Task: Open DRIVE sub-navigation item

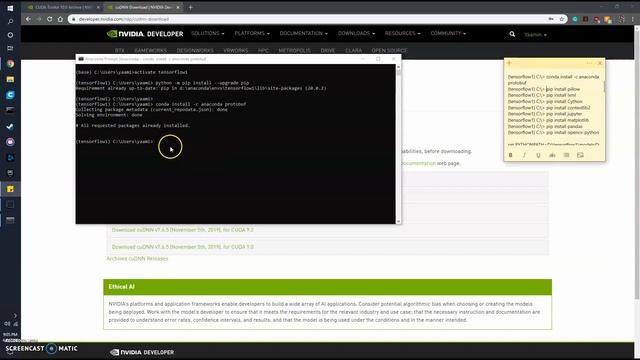Action: pos(328,50)
